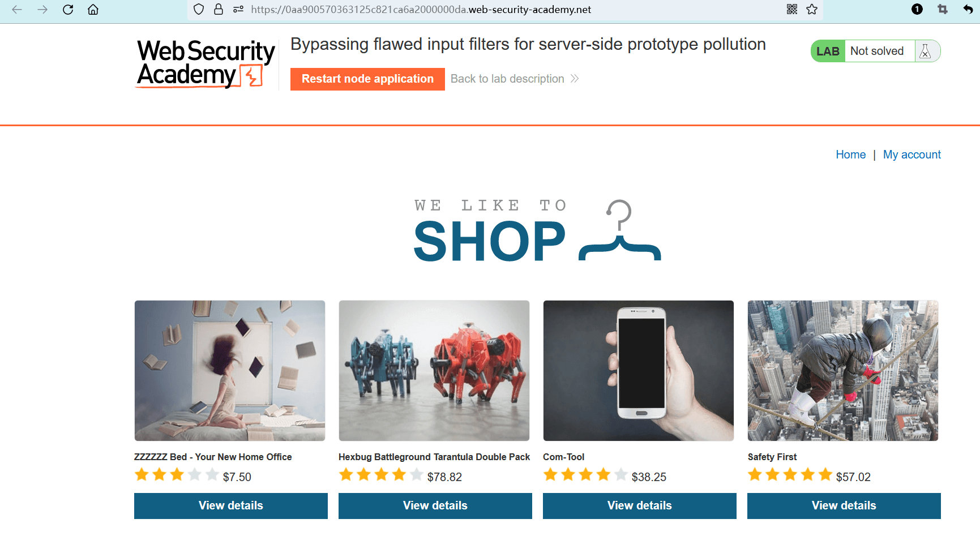View details for ZZZZZZ Bed product
This screenshot has height=536, width=980.
tap(231, 505)
